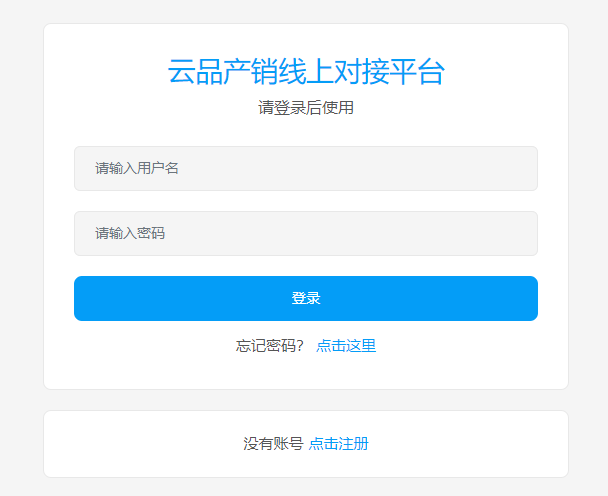Click the 没有账号 label text

click(x=273, y=443)
